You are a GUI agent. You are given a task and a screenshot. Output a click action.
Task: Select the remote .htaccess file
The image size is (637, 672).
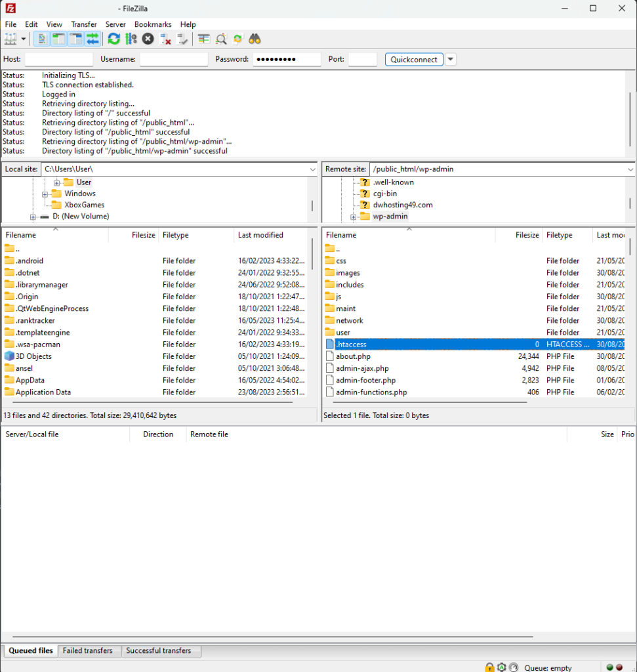[474, 344]
